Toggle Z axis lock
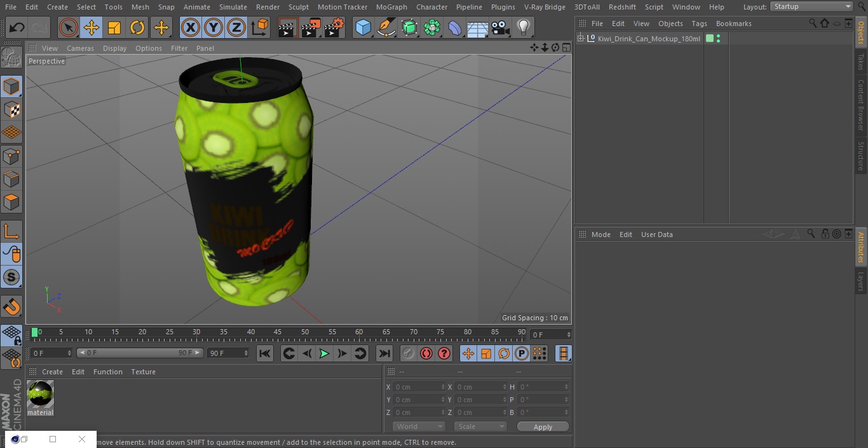This screenshot has width=868, height=448. [x=236, y=28]
